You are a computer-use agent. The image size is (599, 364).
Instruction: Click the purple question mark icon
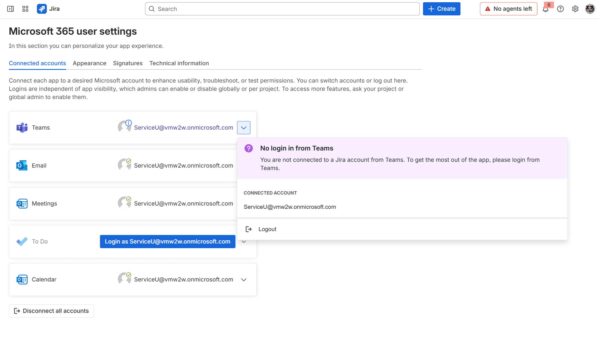coord(248,148)
